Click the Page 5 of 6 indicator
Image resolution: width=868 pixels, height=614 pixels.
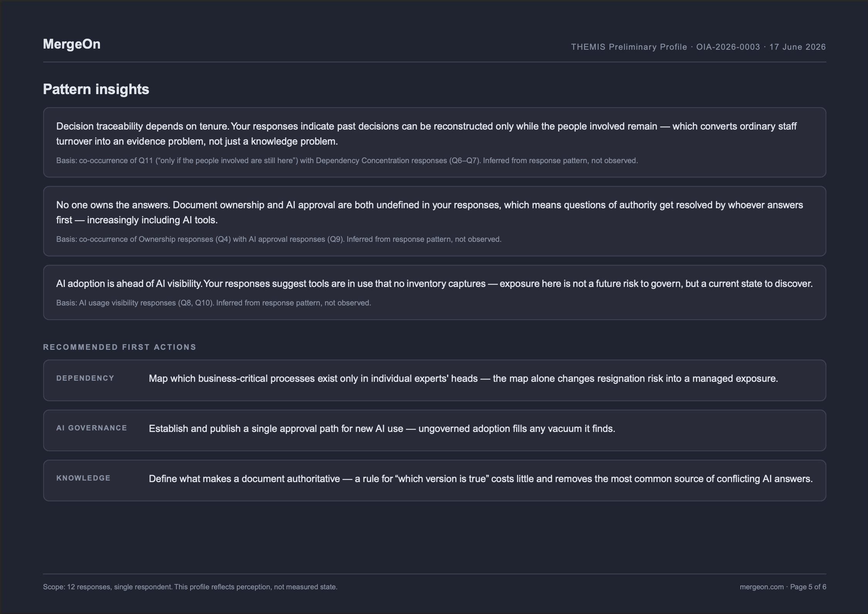tap(808, 587)
